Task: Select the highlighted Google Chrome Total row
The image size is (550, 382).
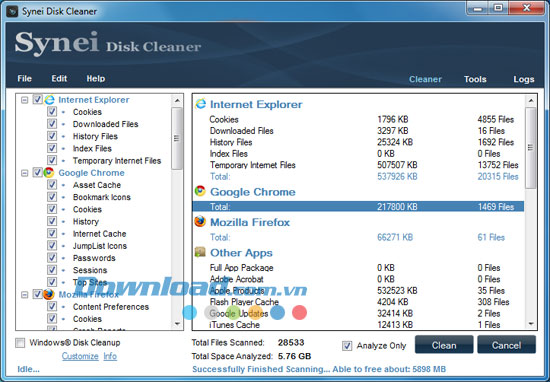Action: [x=358, y=207]
